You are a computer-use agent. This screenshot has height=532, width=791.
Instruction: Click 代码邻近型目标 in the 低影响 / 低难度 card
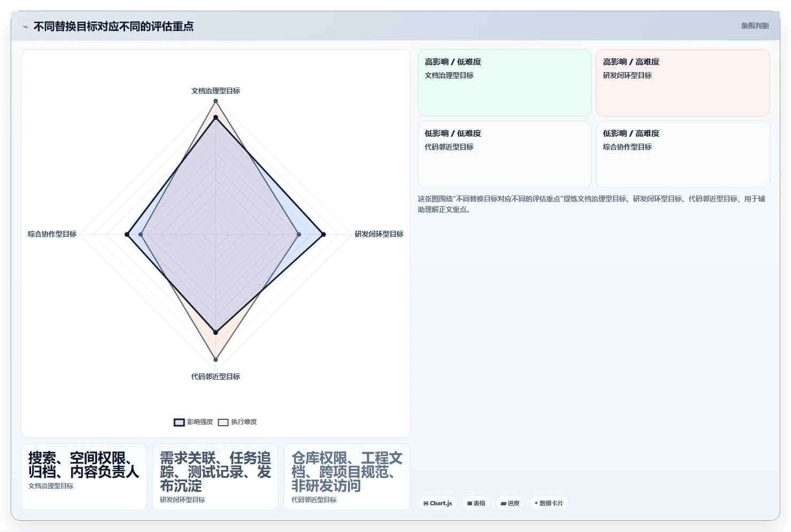tap(449, 147)
